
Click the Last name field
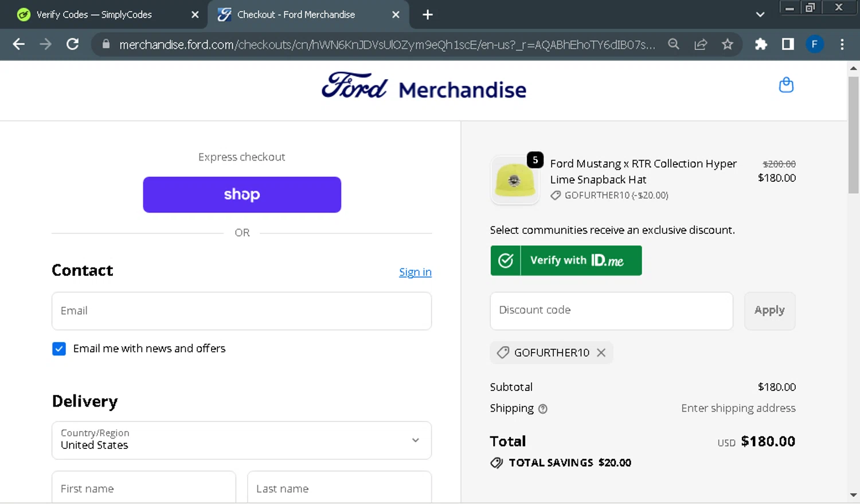[339, 487]
